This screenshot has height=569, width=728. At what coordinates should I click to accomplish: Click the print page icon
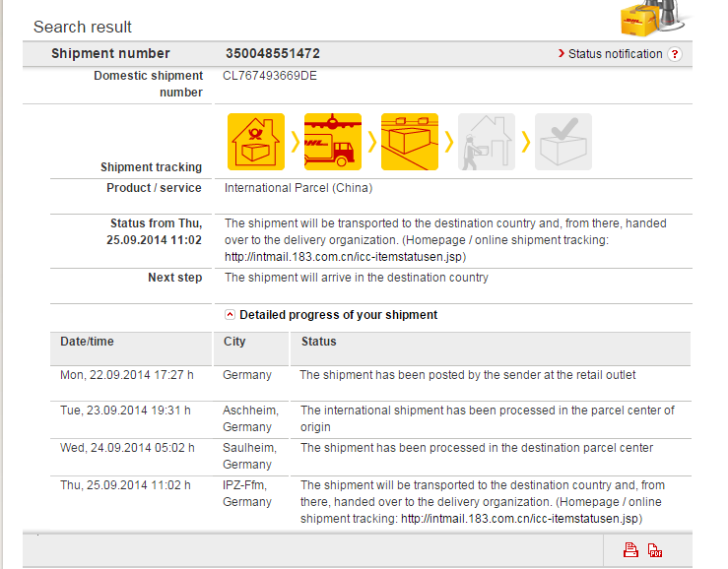(x=630, y=551)
